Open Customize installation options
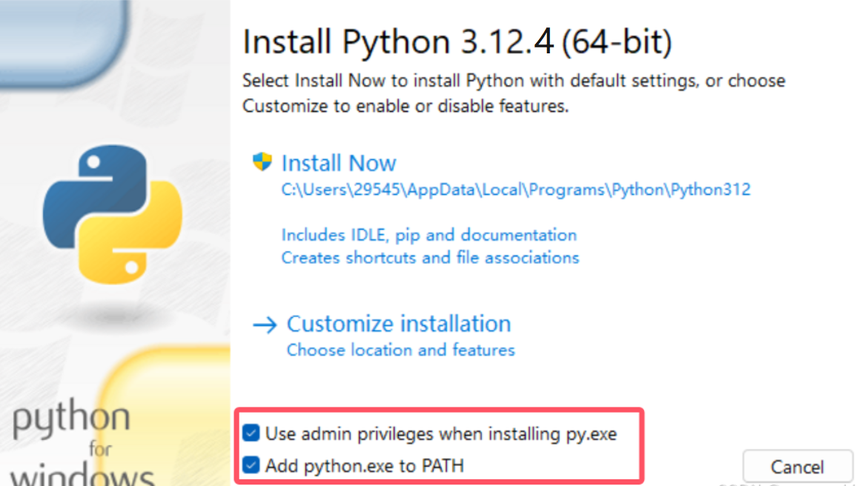The height and width of the screenshot is (486, 868). pyautogui.click(x=398, y=324)
